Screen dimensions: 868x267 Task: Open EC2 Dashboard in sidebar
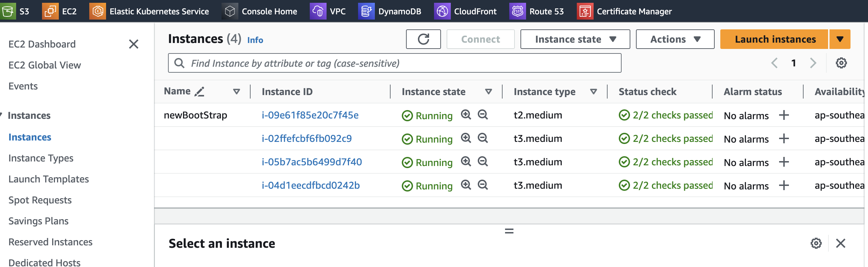(42, 44)
